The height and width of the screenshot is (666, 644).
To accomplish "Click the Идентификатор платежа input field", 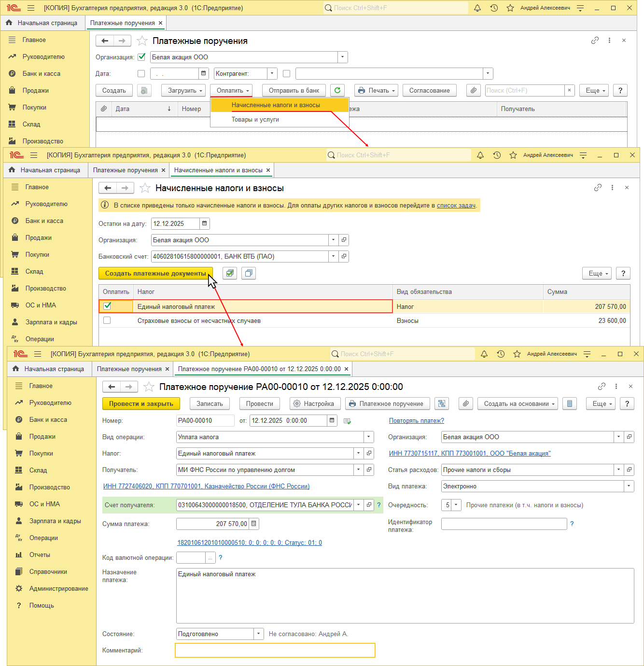I will (504, 524).
